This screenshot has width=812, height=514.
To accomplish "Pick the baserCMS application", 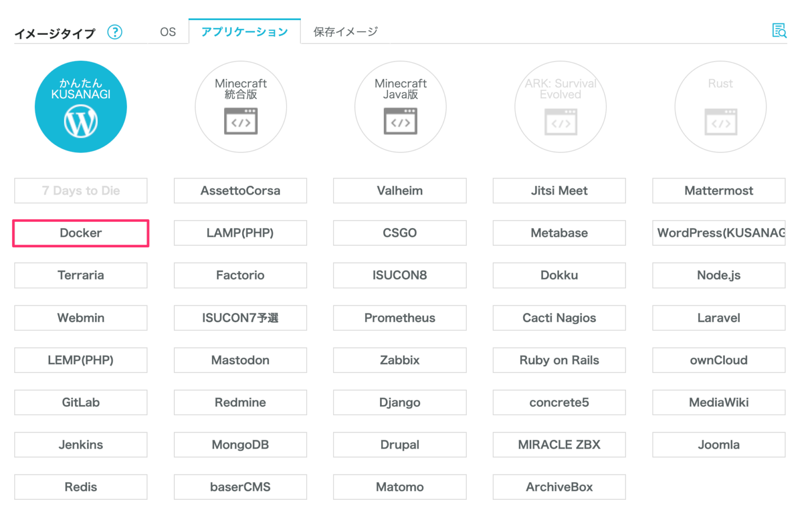I will tap(240, 487).
